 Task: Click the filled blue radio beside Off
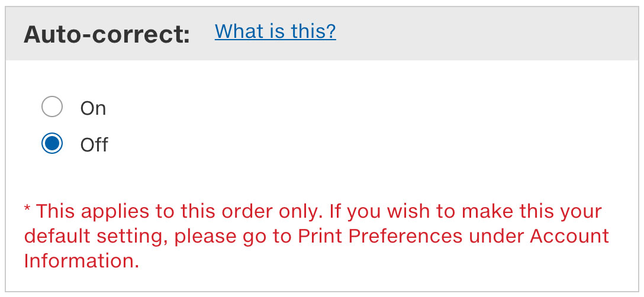pos(52,144)
